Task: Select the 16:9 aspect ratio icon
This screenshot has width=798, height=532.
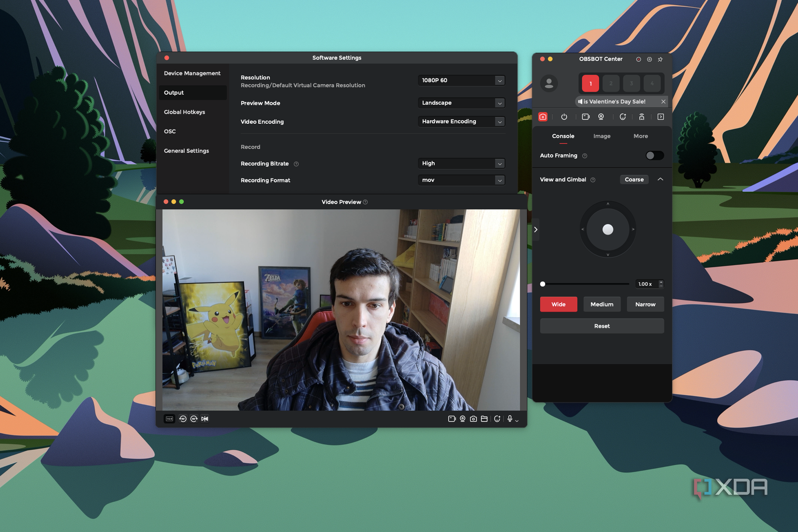Action: coord(169,419)
